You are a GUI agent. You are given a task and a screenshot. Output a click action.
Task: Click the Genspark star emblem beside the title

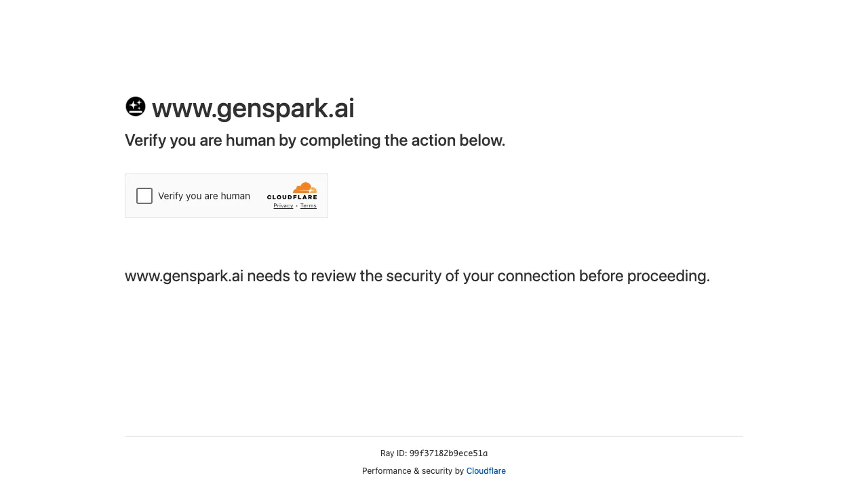[x=135, y=106]
